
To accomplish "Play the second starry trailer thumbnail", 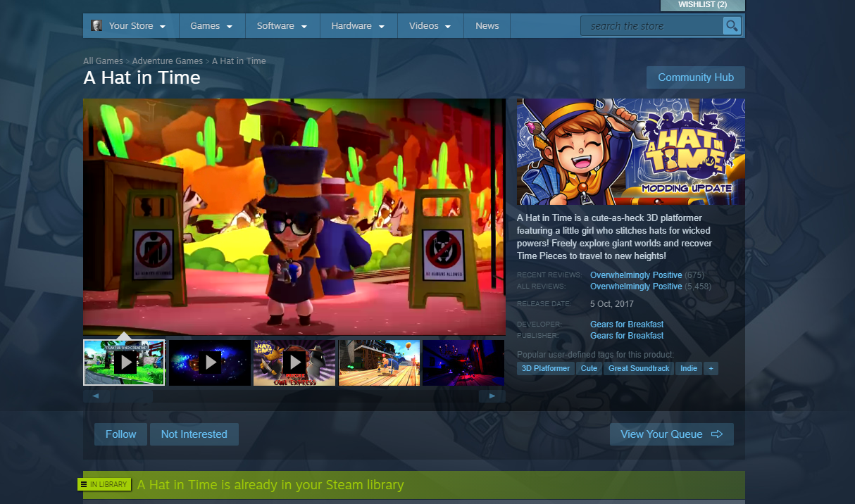I will coord(210,363).
